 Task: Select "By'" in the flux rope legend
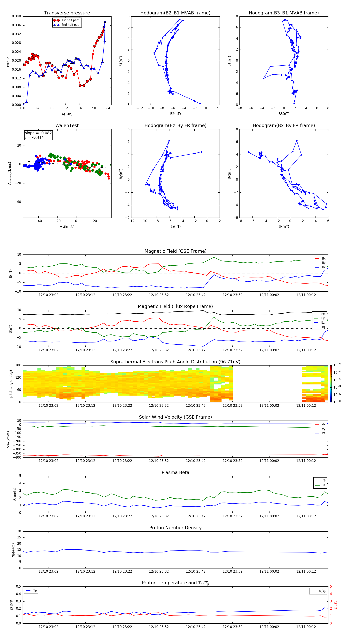(x=323, y=318)
